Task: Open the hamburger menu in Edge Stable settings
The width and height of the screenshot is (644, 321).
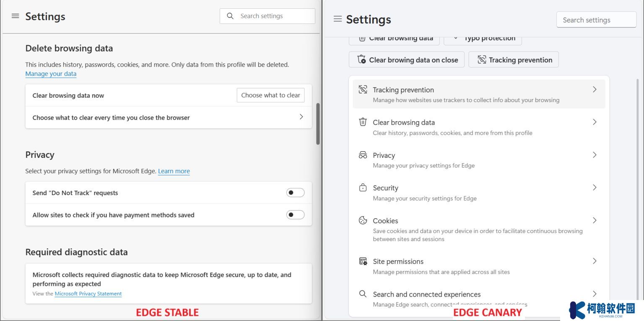Action: 16,16
